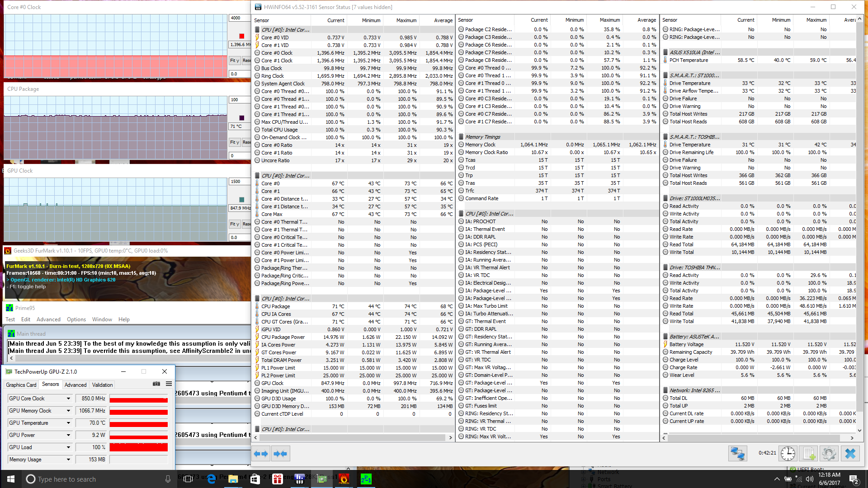Open GPU-Z hamburger menu icon
Viewport: 868px width, 488px height.
pos(169,384)
